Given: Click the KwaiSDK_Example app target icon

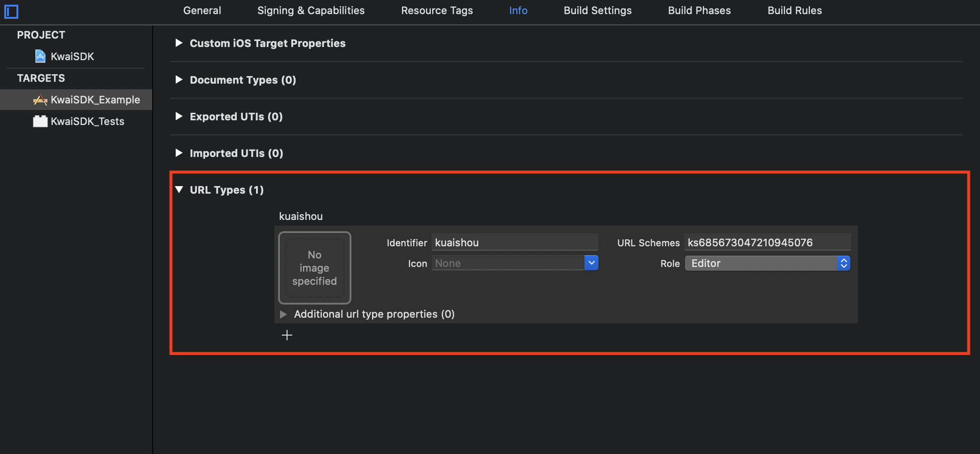Looking at the screenshot, I should click(40, 100).
